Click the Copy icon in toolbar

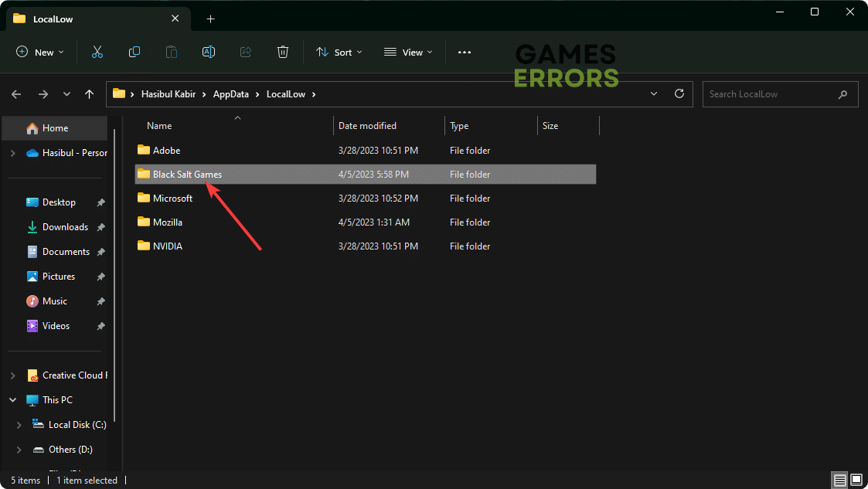coord(134,52)
